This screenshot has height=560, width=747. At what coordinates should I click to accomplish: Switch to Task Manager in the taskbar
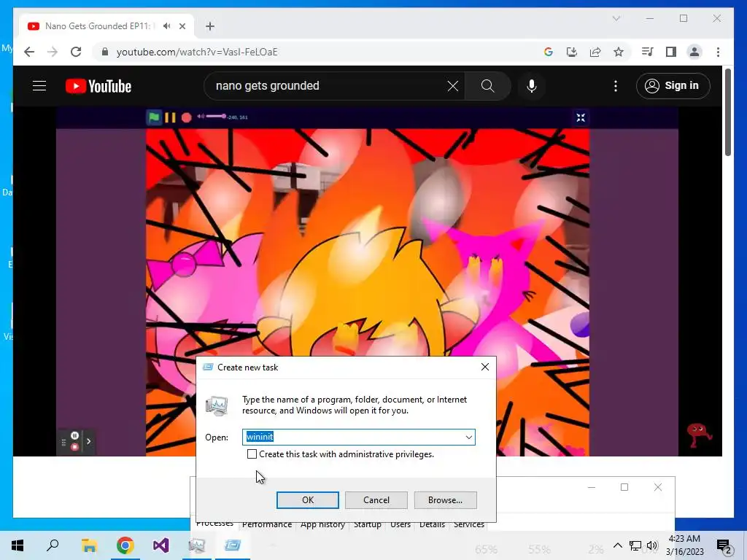[x=197, y=545]
